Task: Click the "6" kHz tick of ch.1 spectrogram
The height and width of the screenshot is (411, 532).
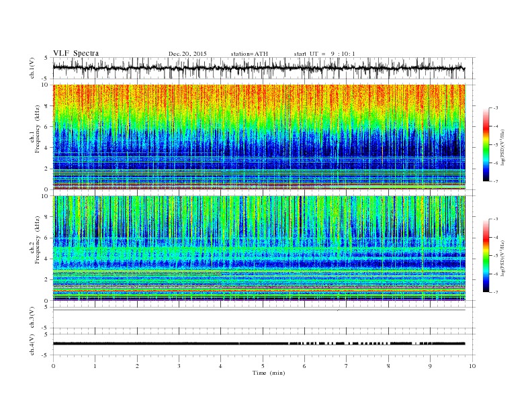Action: click(x=47, y=127)
